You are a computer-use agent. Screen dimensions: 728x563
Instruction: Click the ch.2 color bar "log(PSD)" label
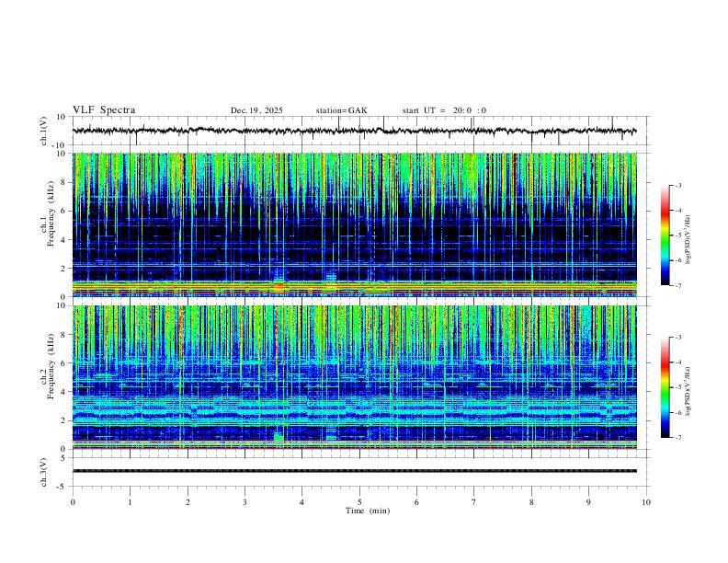tap(688, 391)
